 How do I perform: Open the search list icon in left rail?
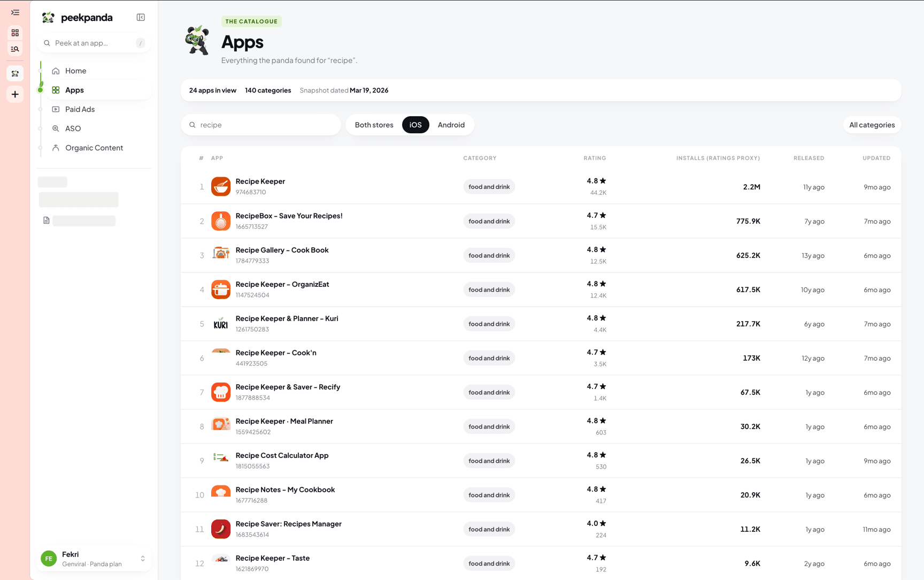coord(15,49)
